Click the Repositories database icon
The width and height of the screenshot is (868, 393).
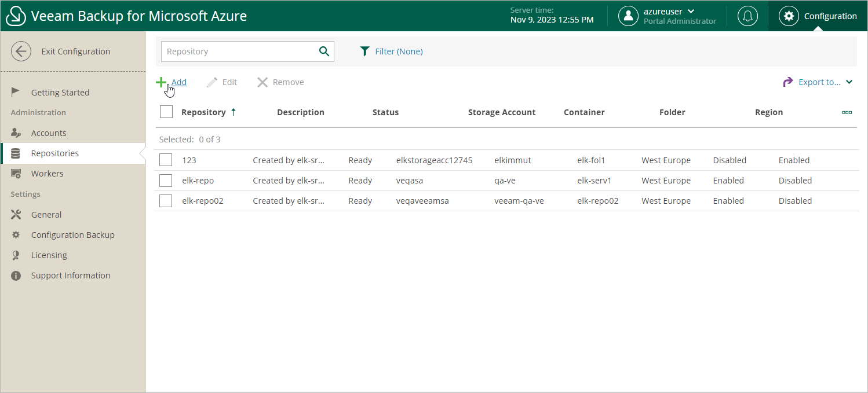16,153
